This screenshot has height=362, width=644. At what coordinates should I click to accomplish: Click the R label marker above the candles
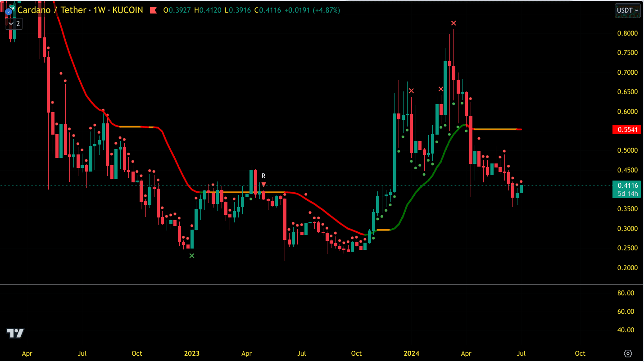pos(263,176)
